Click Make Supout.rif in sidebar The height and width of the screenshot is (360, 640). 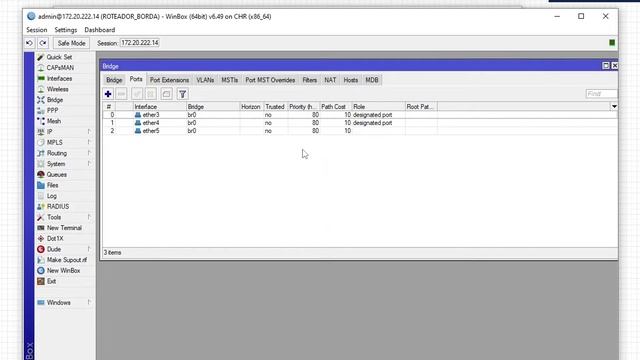67,260
